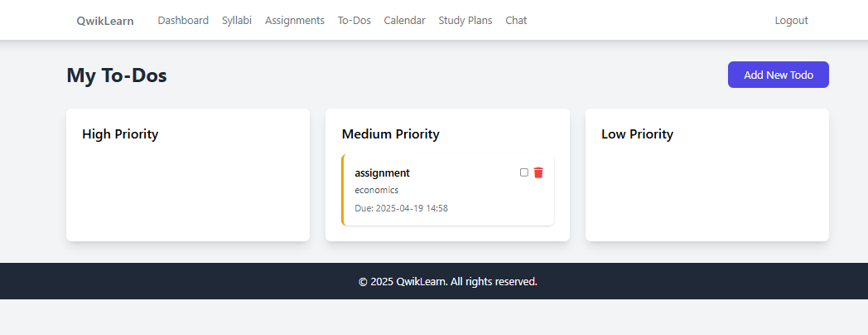Open the Chat section

point(516,21)
